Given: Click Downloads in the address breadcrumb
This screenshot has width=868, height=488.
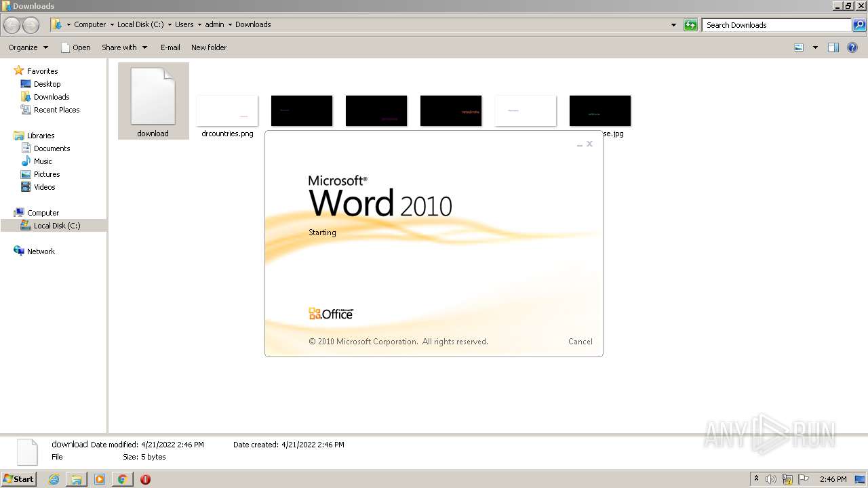Looking at the screenshot, I should click(x=253, y=24).
